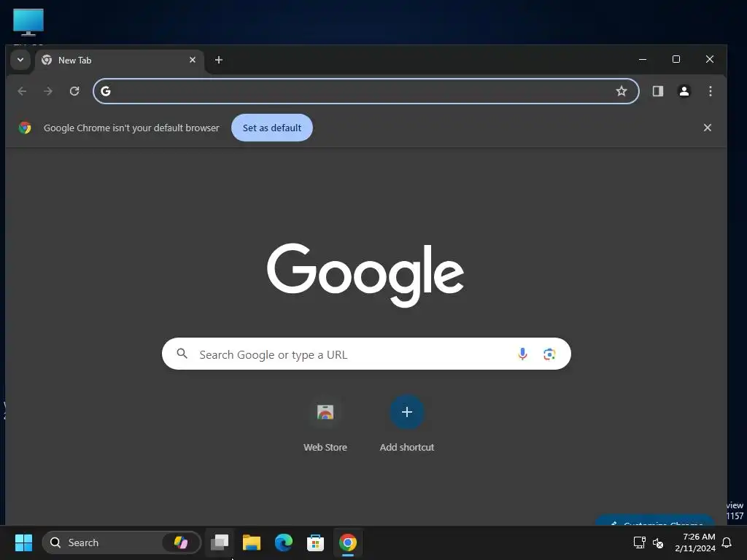Click the Google logo

(x=365, y=275)
